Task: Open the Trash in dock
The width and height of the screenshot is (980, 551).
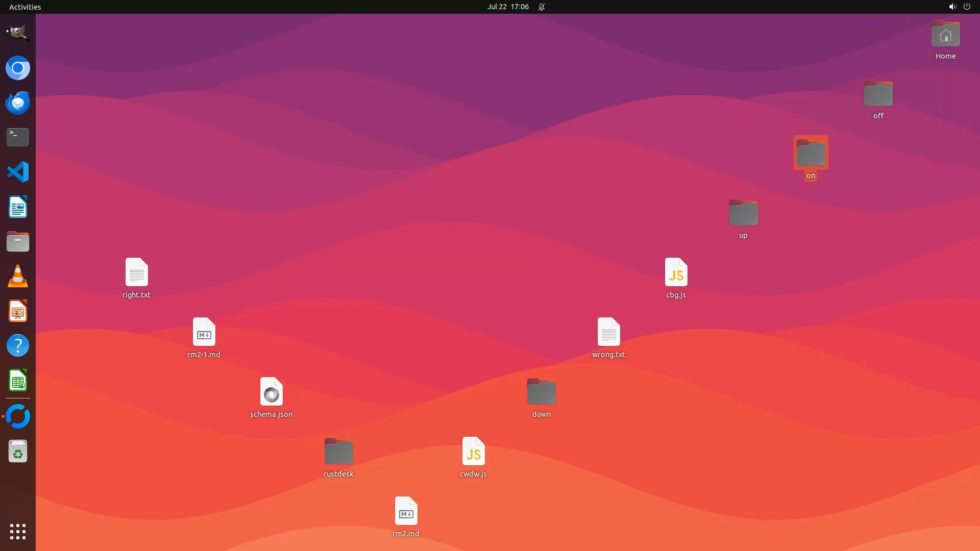Action: pos(17,452)
